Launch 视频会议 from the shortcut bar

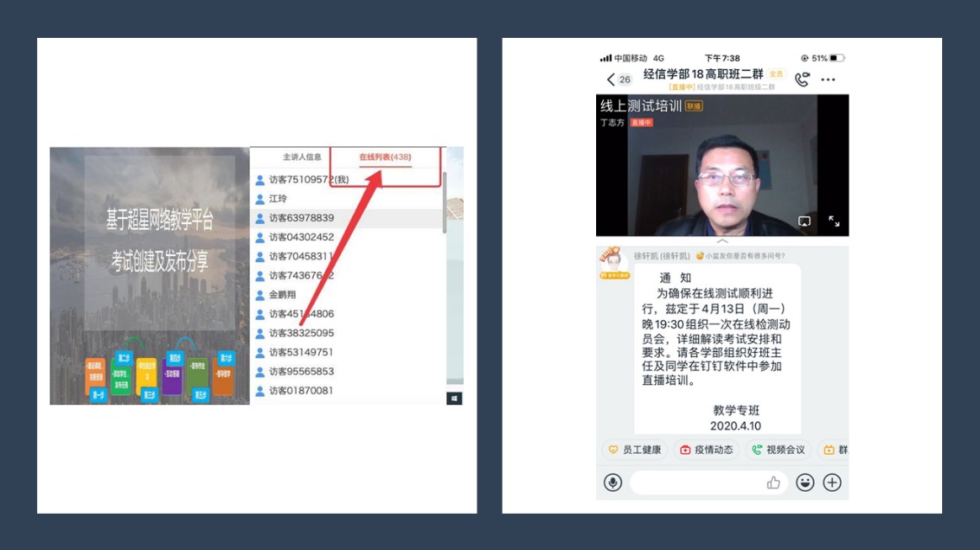point(778,450)
